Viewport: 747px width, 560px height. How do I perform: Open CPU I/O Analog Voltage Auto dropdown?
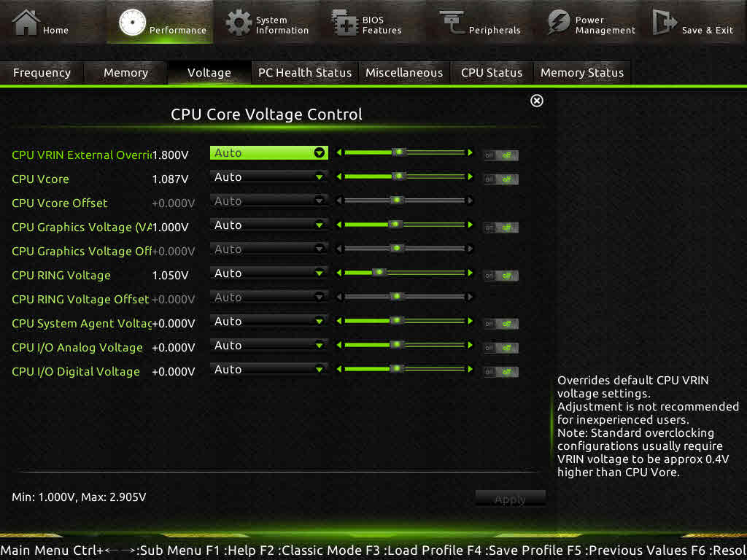[268, 345]
